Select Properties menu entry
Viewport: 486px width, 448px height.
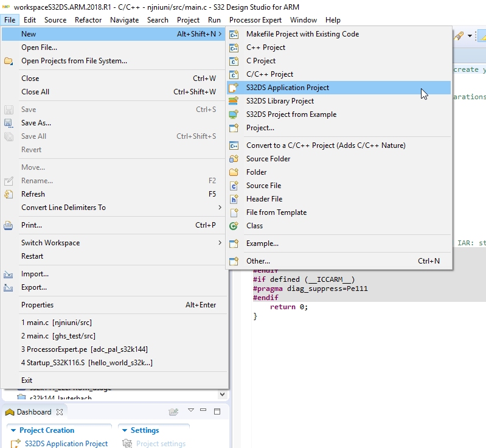[x=114, y=305]
